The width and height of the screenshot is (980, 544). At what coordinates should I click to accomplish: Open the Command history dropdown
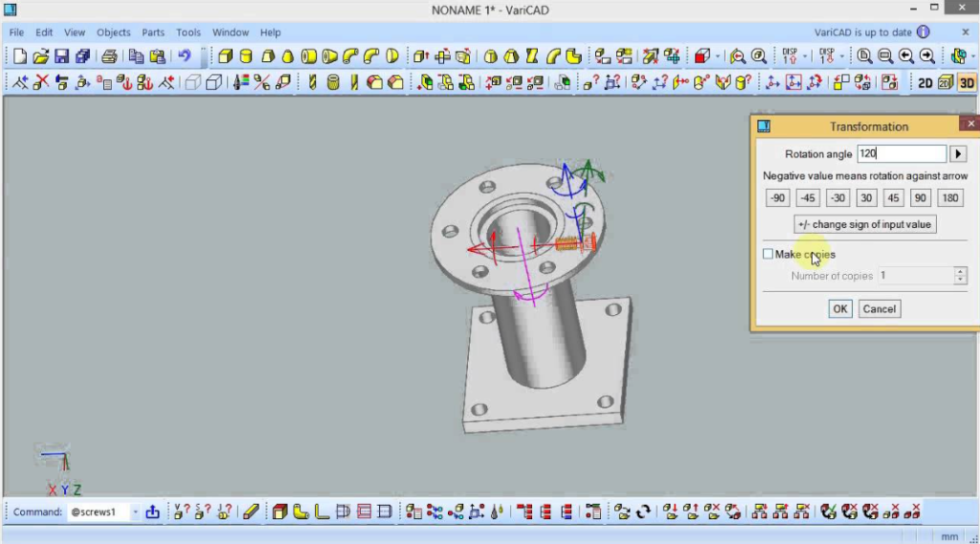tap(135, 512)
